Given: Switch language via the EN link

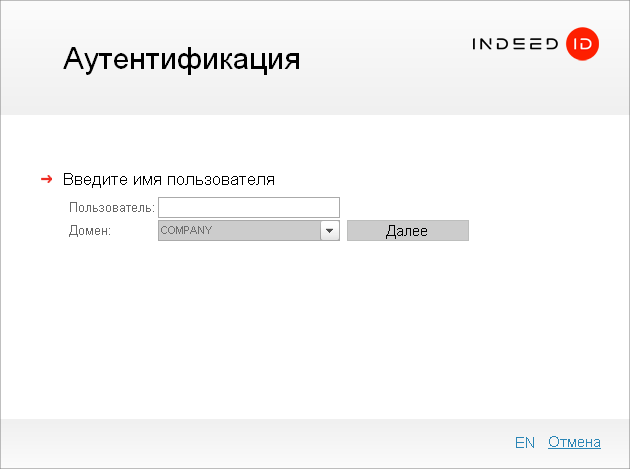Looking at the screenshot, I should click(x=525, y=442).
